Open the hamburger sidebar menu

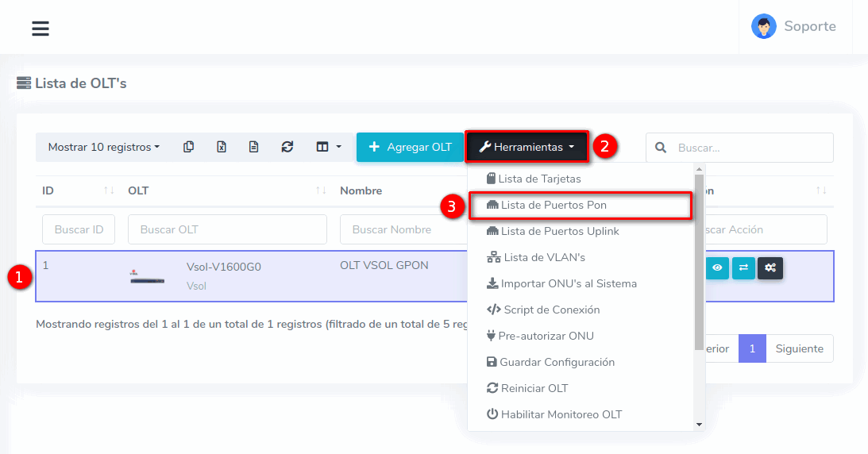(x=41, y=29)
